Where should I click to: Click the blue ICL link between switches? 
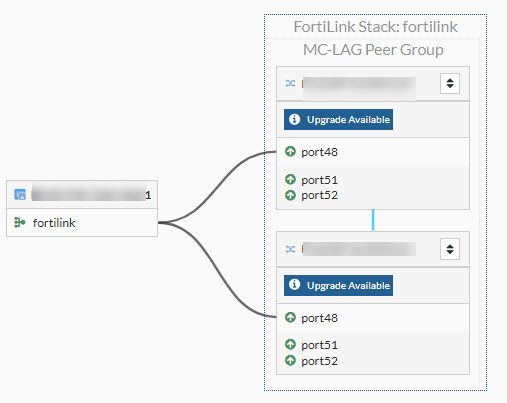[x=373, y=220]
